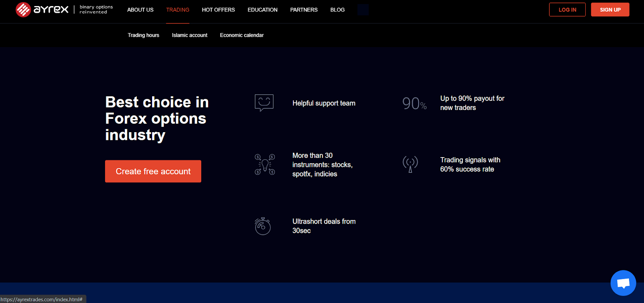Image resolution: width=644 pixels, height=303 pixels.
Task: Click the stopwatch ultrashort deals icon
Action: tap(263, 226)
